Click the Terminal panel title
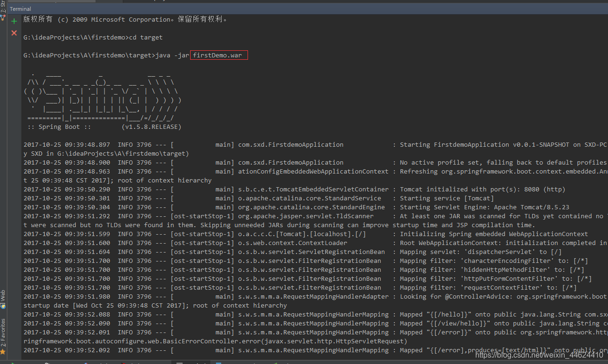Viewport: 608px width, 364px height. [20, 9]
